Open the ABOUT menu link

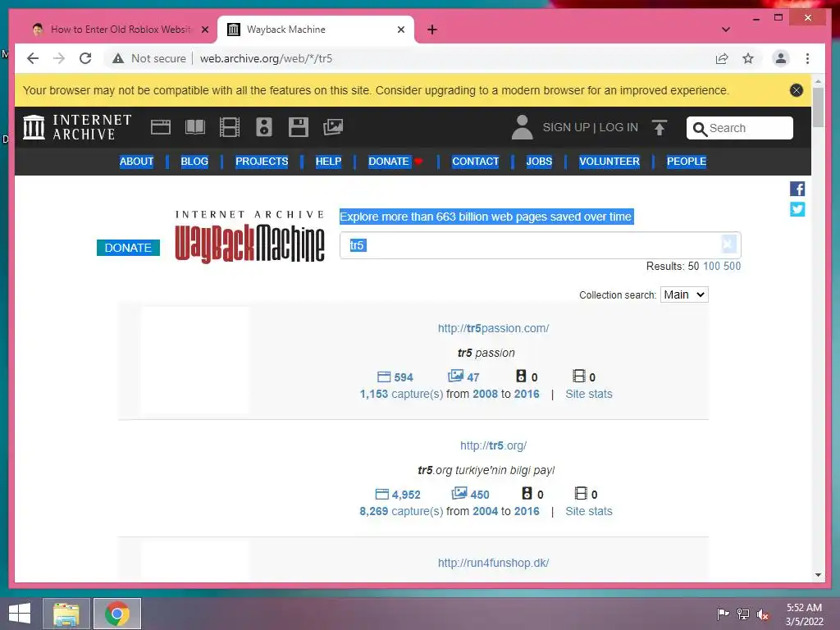(137, 162)
